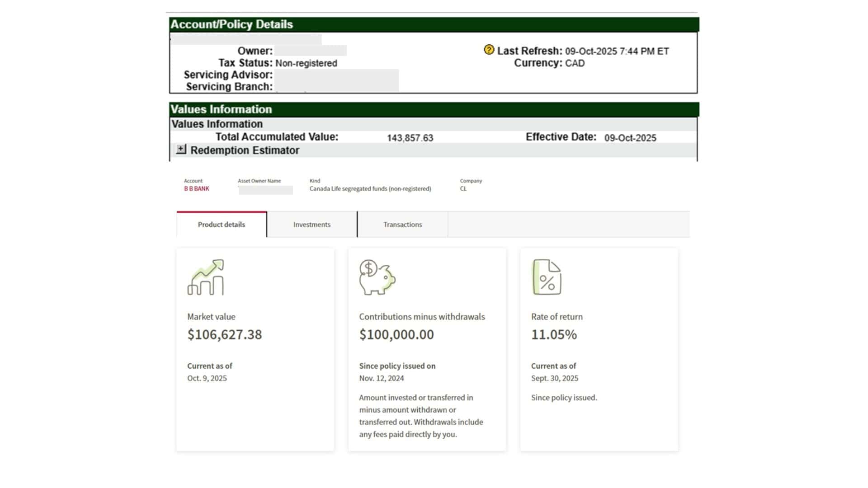Click the percent document rate of return icon
Screen dimensions: 868x488
(x=547, y=277)
